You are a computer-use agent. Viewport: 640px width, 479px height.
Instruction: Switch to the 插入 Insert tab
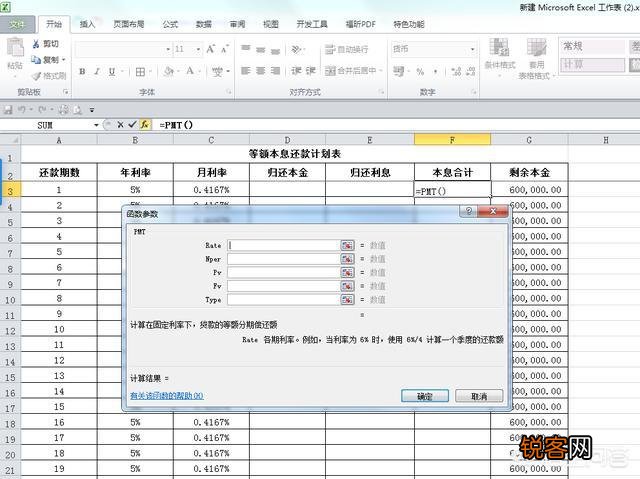tap(87, 24)
